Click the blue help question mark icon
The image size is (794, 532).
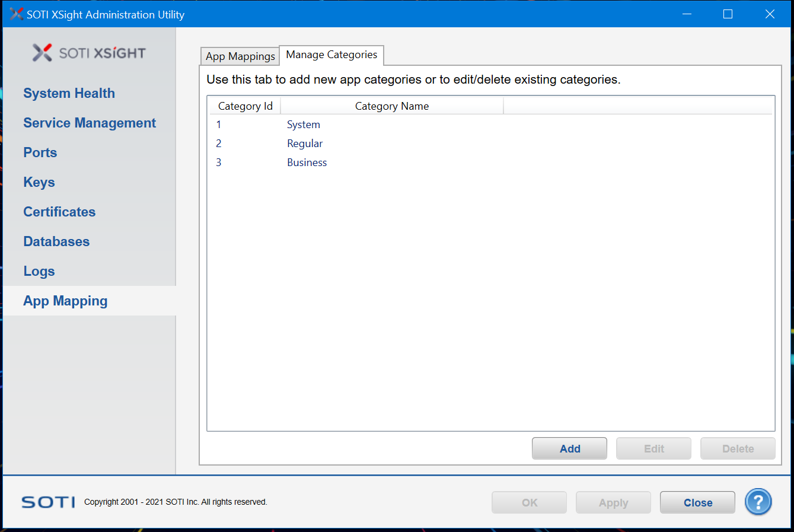pyautogui.click(x=758, y=502)
